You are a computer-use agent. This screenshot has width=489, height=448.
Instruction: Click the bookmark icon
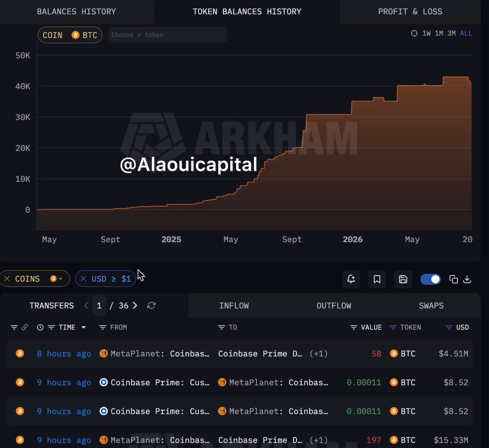click(377, 279)
